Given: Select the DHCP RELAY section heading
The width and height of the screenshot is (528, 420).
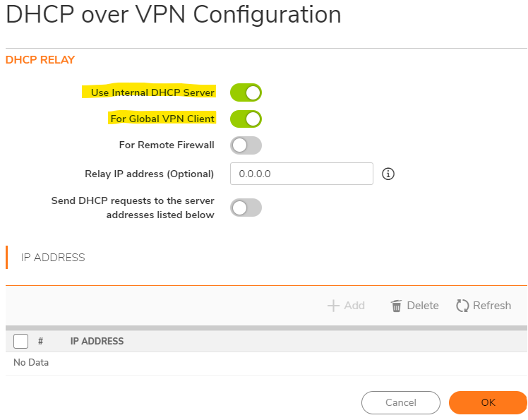Looking at the screenshot, I should tap(40, 60).
